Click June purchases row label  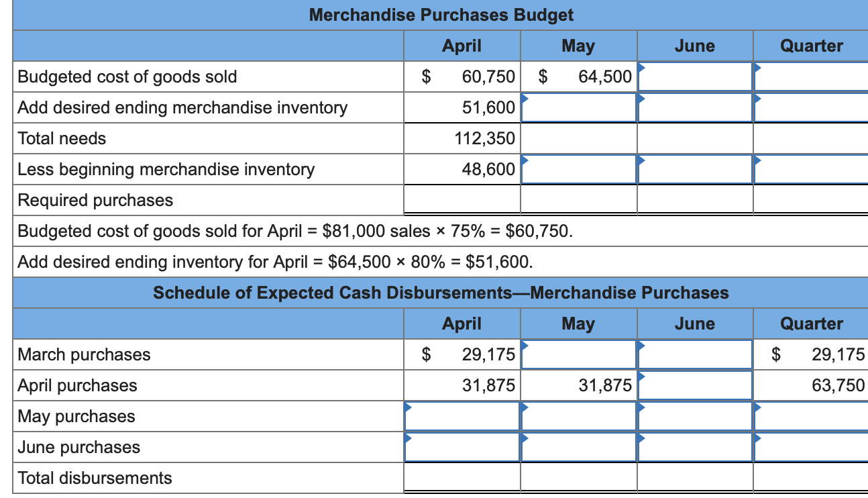coord(79,447)
